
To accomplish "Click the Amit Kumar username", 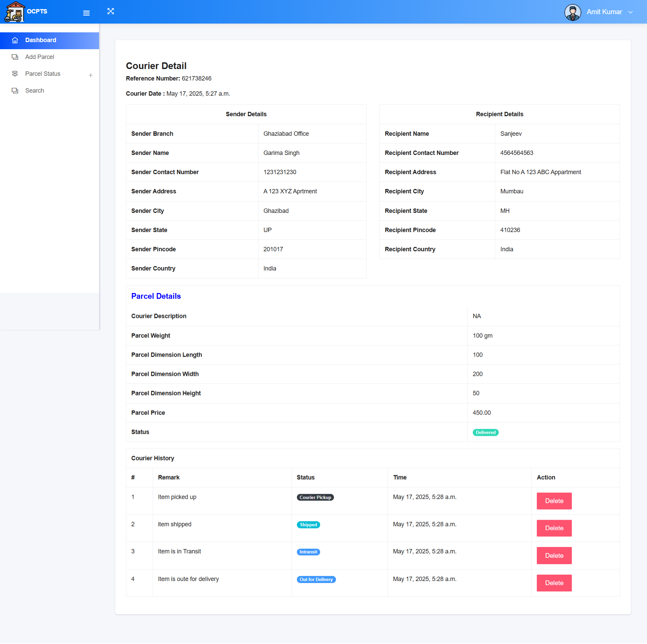I will (604, 12).
